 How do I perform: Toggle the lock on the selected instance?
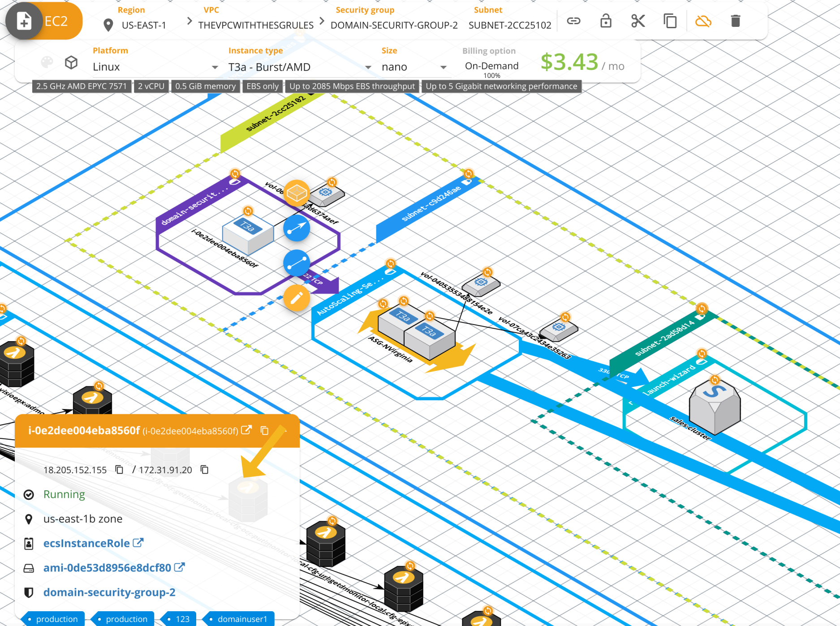tap(606, 21)
